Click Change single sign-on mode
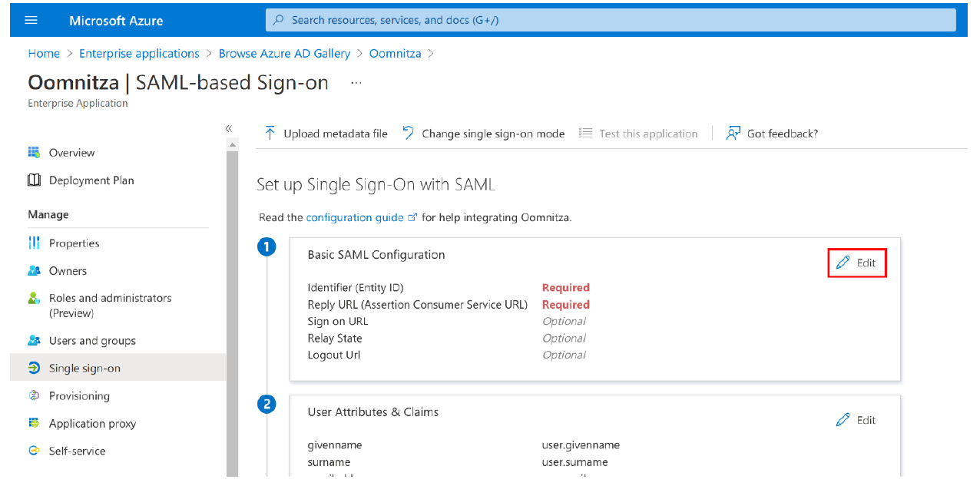980x486 pixels. tap(484, 134)
